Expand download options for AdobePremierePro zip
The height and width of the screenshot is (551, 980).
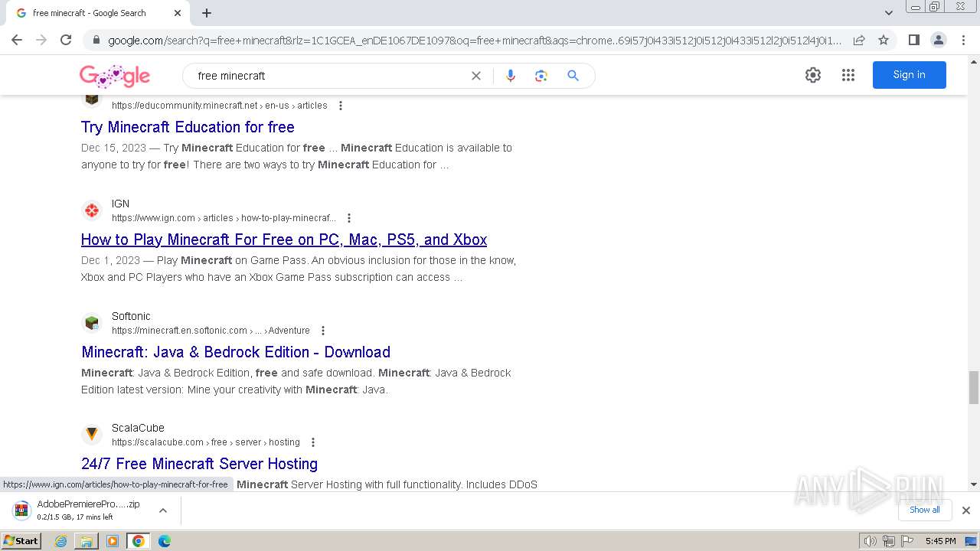pyautogui.click(x=163, y=510)
